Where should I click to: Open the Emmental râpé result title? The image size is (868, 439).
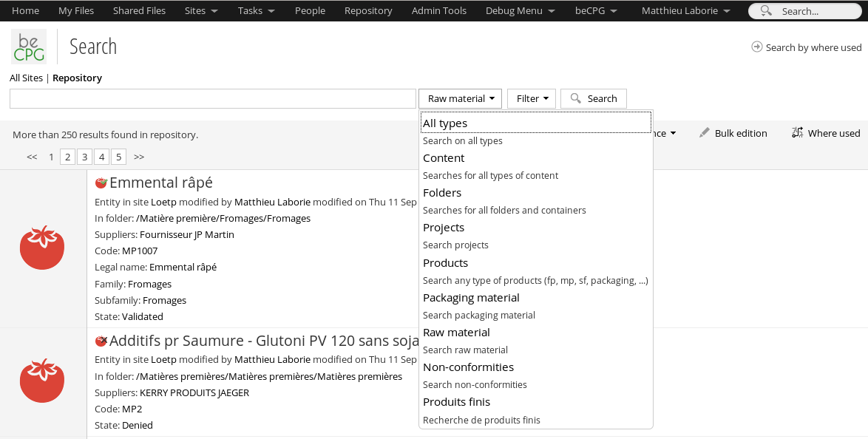(x=161, y=183)
